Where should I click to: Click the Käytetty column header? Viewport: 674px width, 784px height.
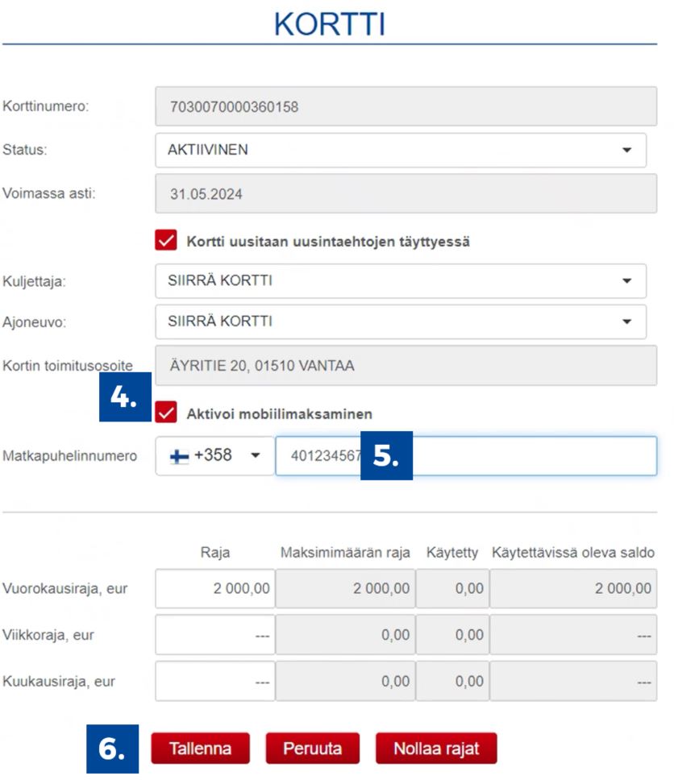[x=452, y=553]
